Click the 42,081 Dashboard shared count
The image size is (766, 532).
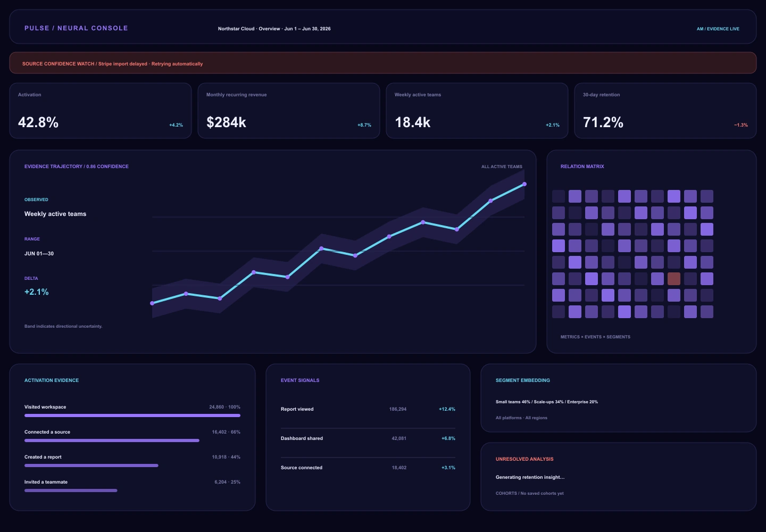(399, 438)
